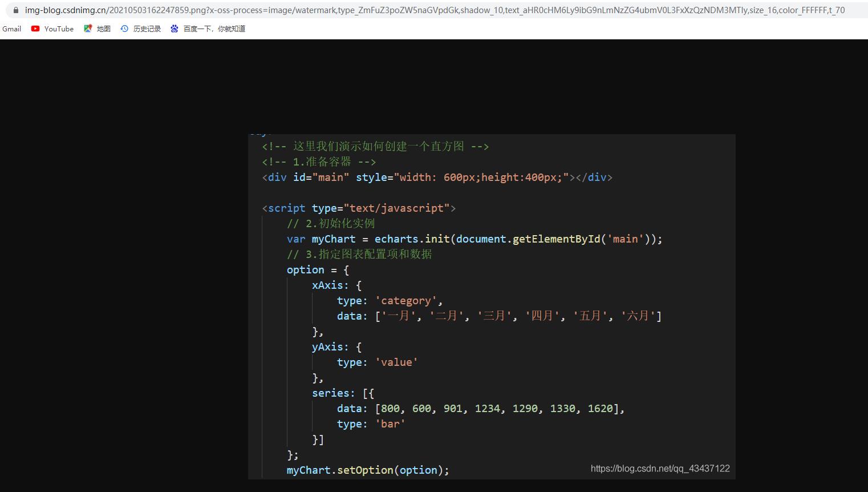Click the history clock icon beside 历史记录

[124, 29]
